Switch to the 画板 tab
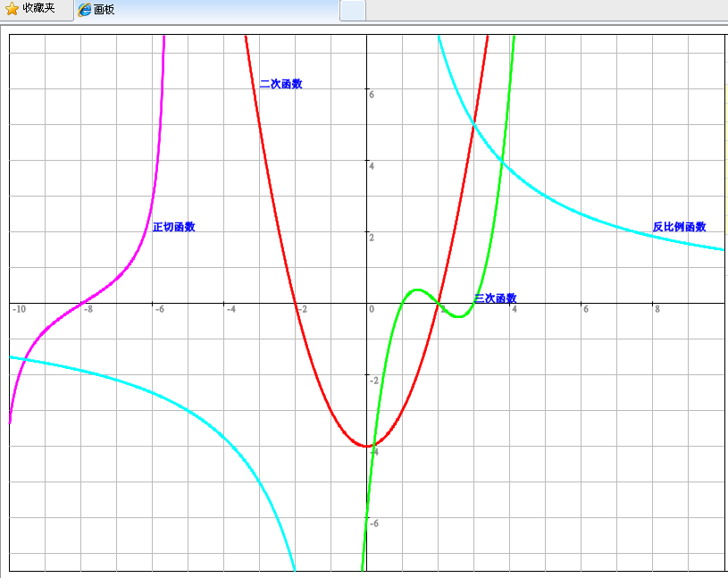Viewport: 728px width, 578px height. (104, 10)
